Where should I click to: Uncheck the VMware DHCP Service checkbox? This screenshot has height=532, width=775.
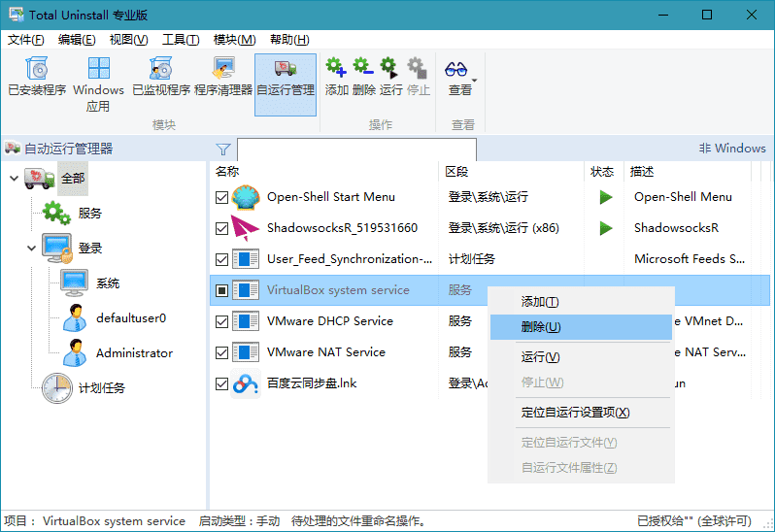pyautogui.click(x=221, y=321)
